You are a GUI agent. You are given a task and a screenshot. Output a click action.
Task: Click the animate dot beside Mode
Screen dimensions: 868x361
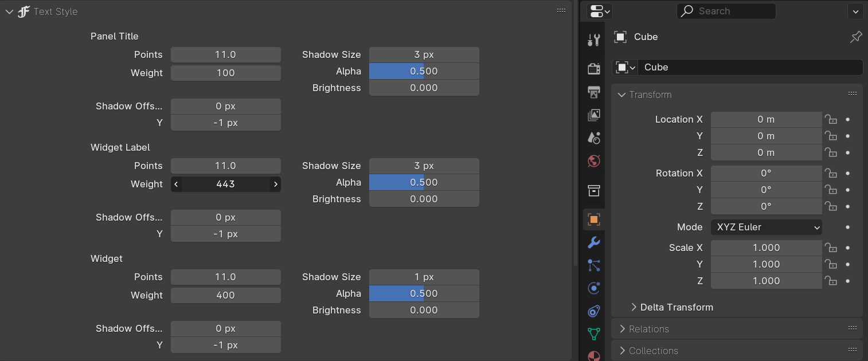click(848, 227)
